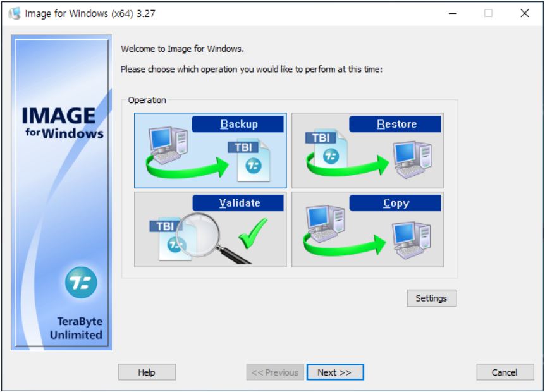Proceed with the Next >> button
This screenshot has height=392, width=545.
335,372
